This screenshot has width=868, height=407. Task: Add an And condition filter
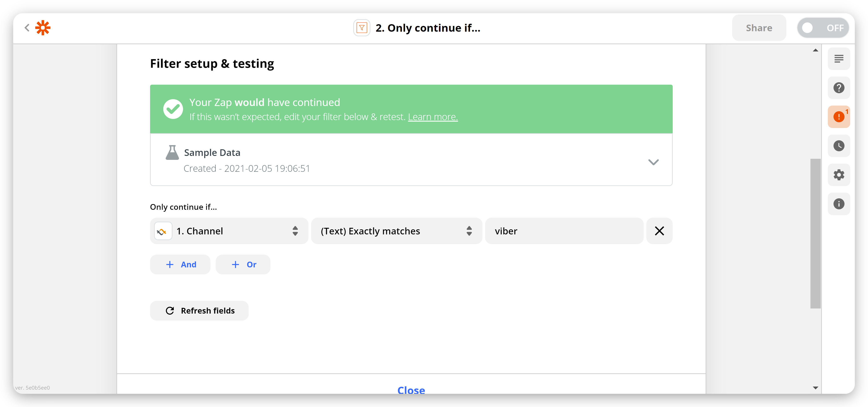[x=180, y=264]
